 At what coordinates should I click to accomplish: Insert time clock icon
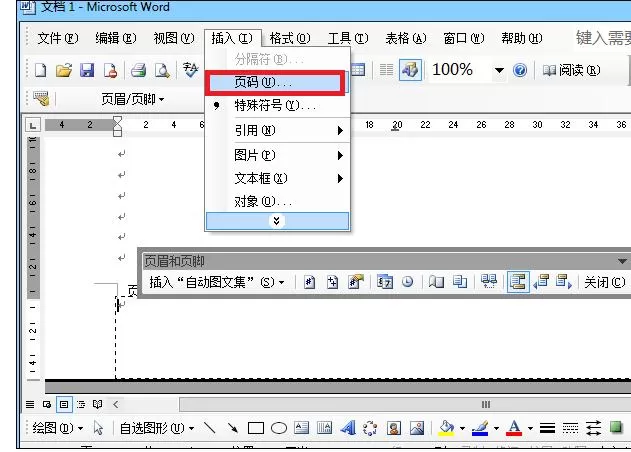(407, 282)
